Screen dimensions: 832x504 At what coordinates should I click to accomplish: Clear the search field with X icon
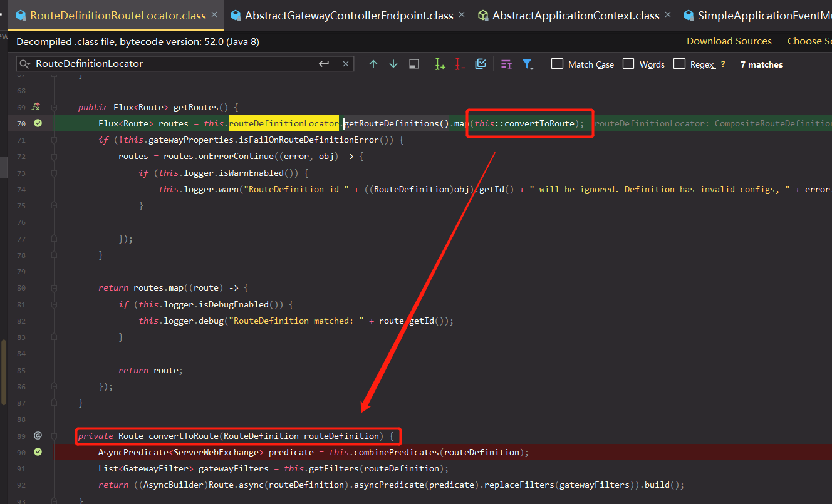click(345, 64)
